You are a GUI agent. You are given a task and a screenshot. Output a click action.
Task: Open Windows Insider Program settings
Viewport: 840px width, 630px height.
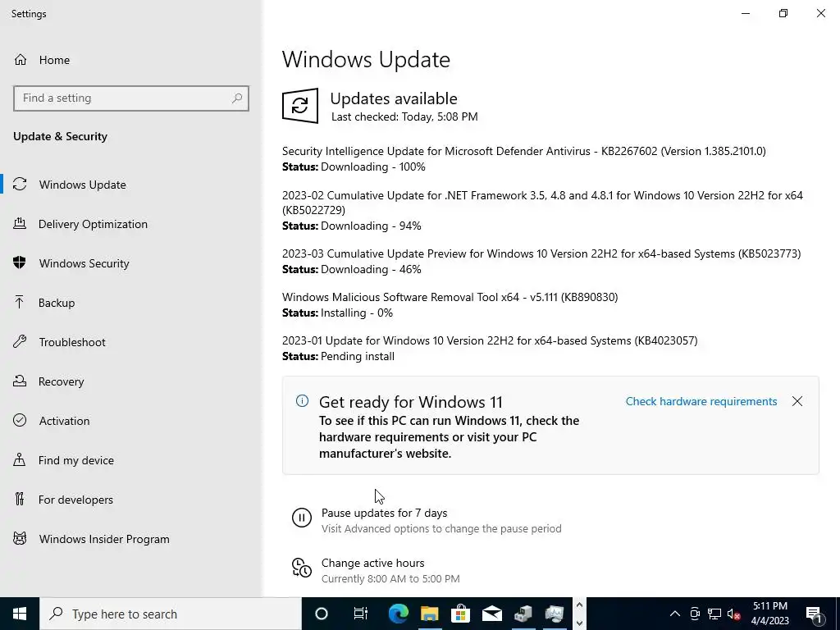coord(104,539)
